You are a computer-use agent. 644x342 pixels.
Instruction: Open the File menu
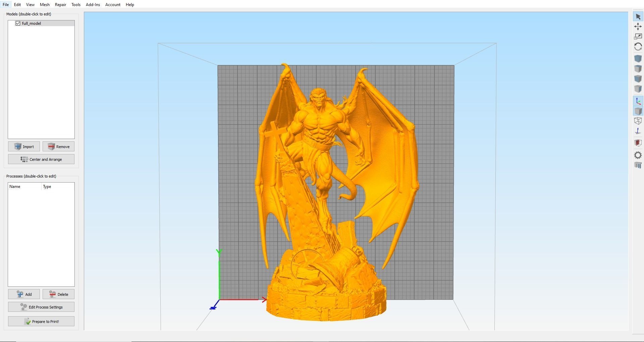point(6,4)
